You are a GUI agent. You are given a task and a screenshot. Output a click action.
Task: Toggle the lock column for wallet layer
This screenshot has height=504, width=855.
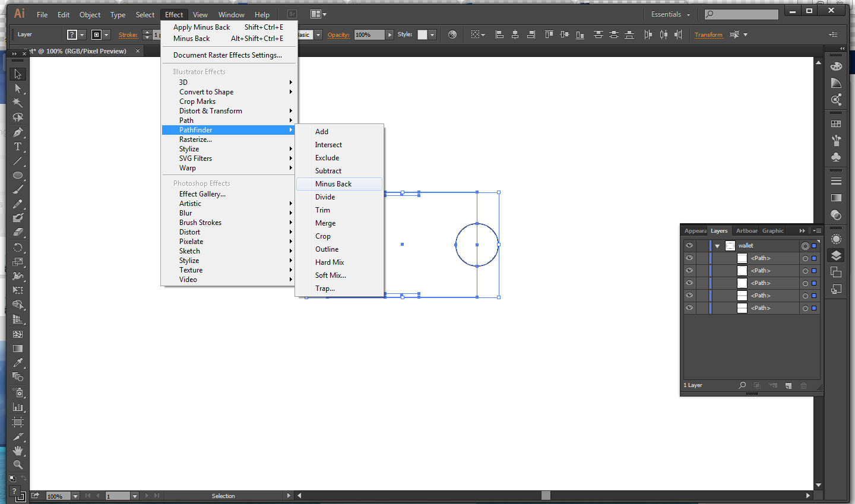coord(702,245)
